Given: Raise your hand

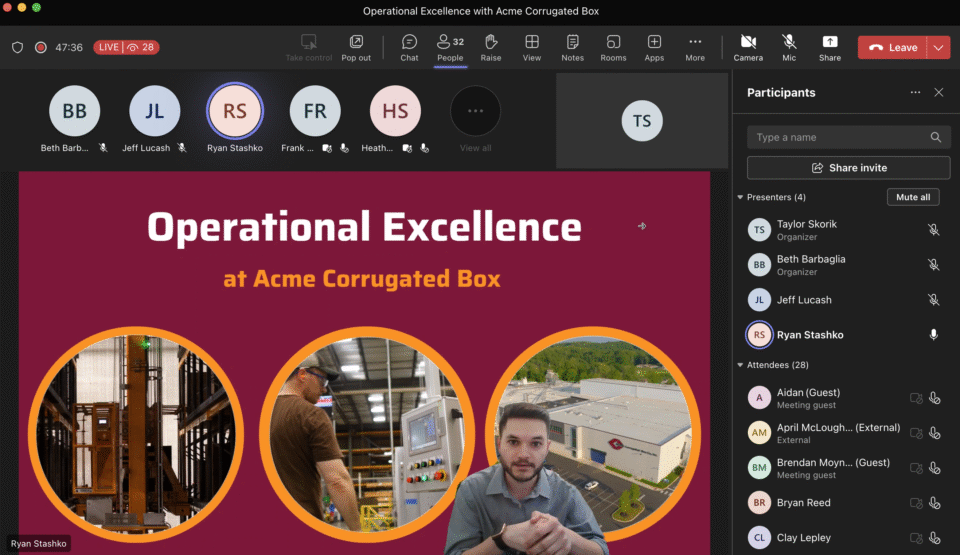Looking at the screenshot, I should [490, 48].
